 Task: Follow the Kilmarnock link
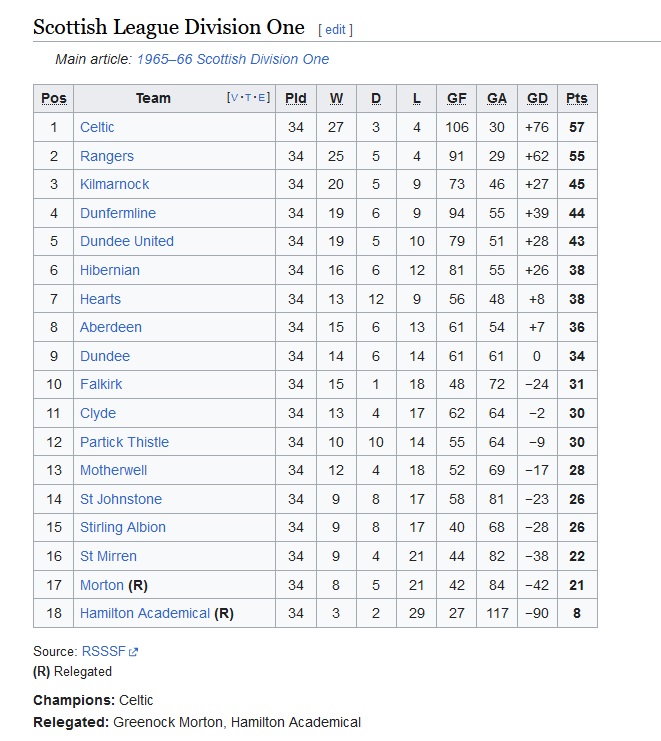114,184
